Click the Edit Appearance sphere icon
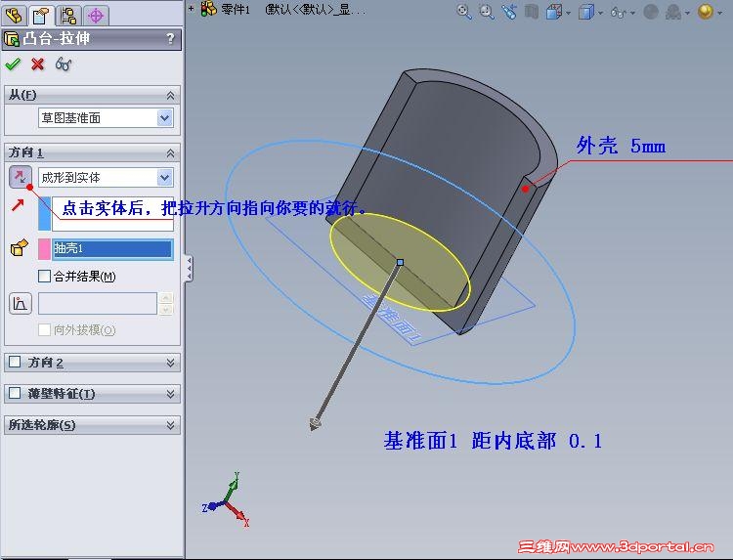733x560 pixels. [x=651, y=12]
